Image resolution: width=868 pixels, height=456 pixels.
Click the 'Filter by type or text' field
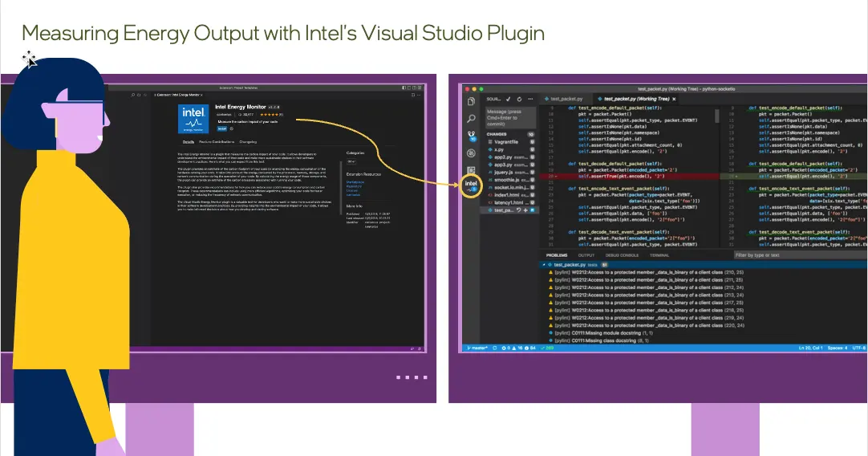(x=800, y=255)
